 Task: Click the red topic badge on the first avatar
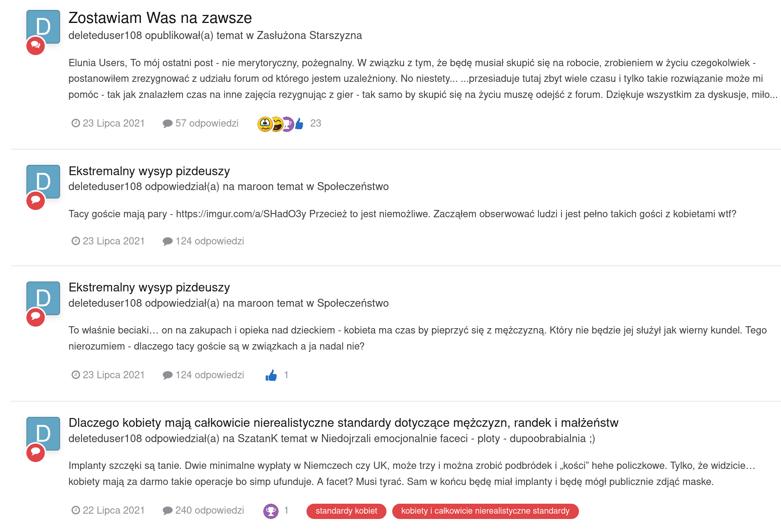pos(36,46)
